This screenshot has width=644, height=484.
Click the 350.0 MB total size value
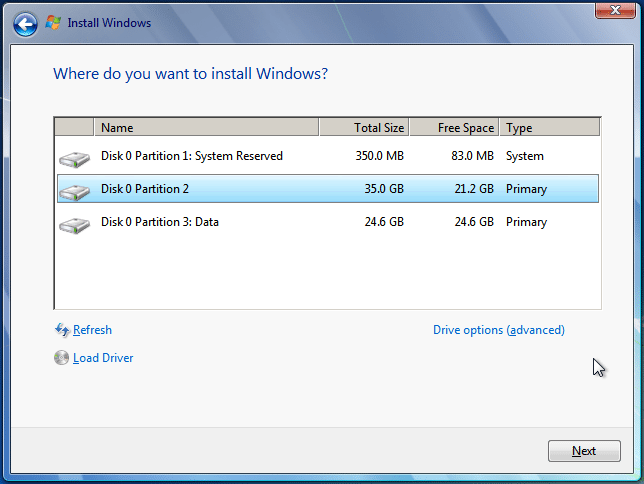pos(380,156)
